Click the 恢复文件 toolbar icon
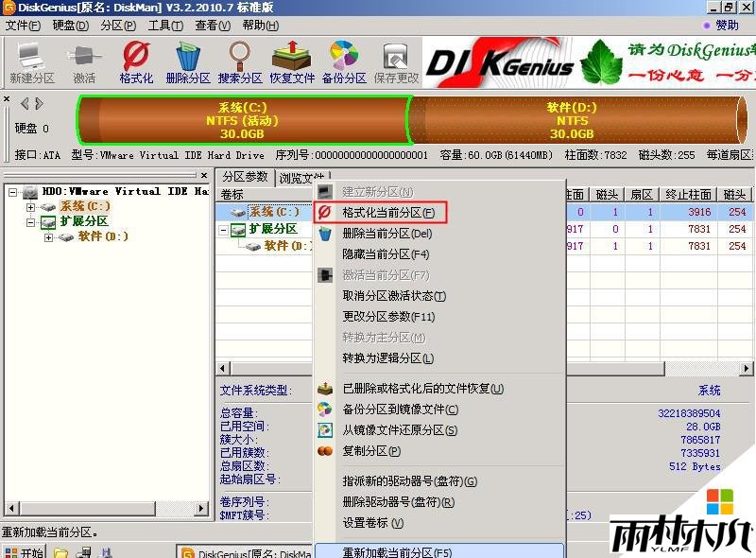Image resolution: width=756 pixels, height=558 pixels. [292, 62]
